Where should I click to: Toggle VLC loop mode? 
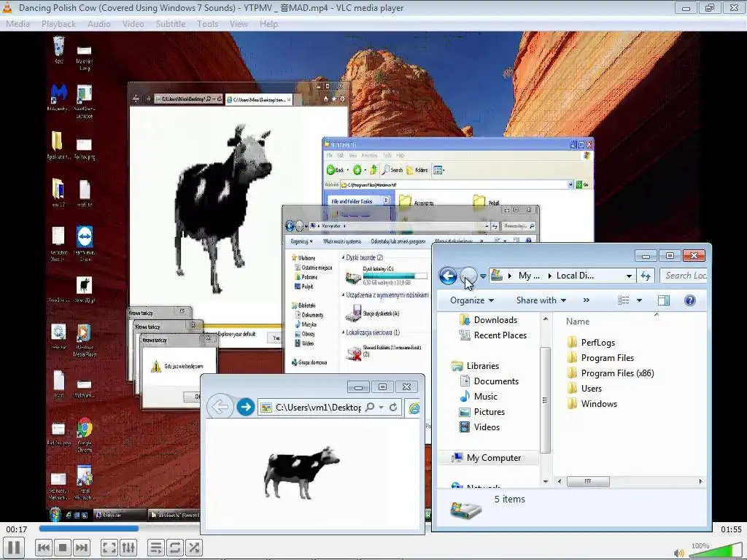(175, 548)
